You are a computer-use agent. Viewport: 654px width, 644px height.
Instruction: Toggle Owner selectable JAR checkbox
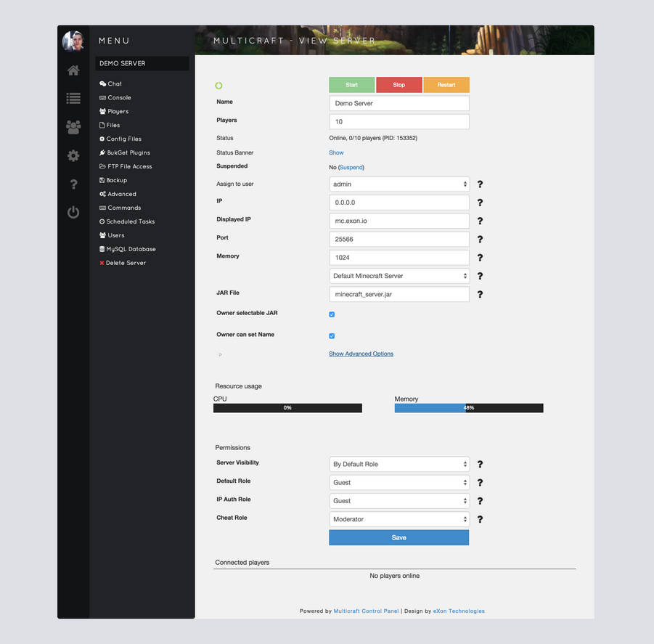point(332,314)
